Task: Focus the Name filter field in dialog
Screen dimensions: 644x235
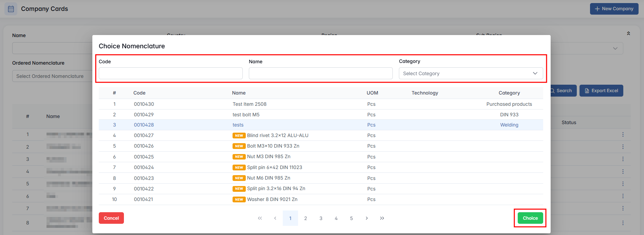Action: (320, 73)
